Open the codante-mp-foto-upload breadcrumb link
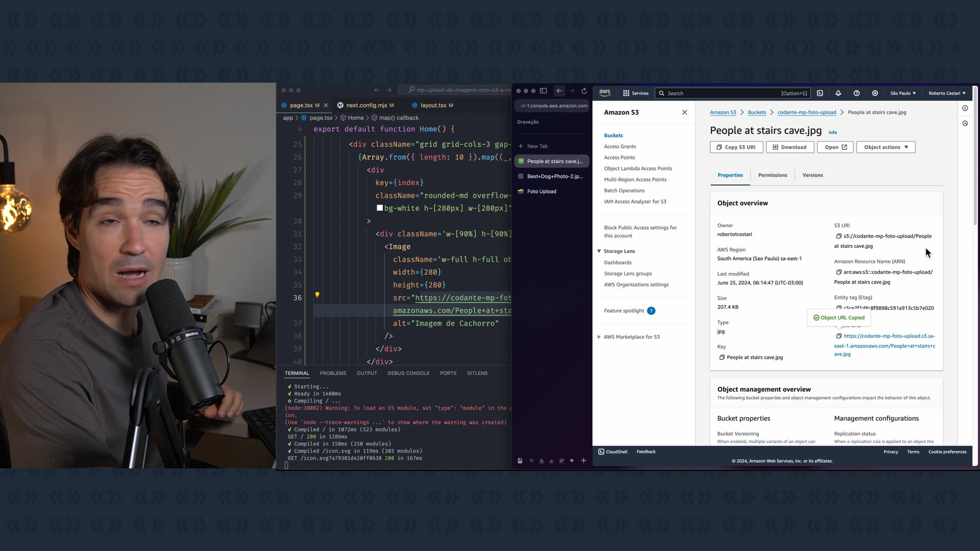 (806, 112)
